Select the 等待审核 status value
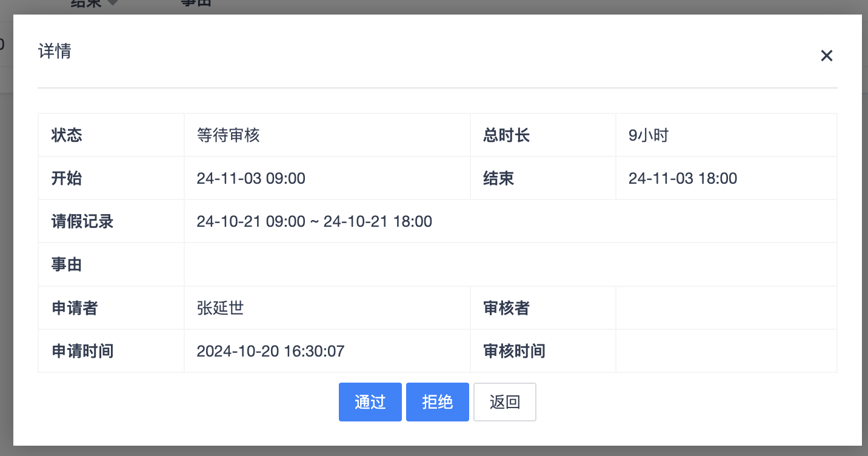 (229, 135)
